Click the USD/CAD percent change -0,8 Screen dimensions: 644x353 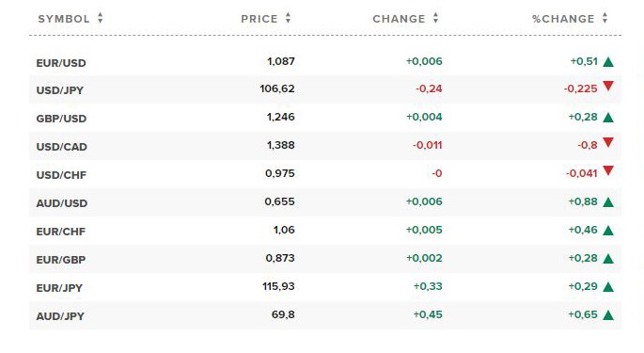[588, 145]
